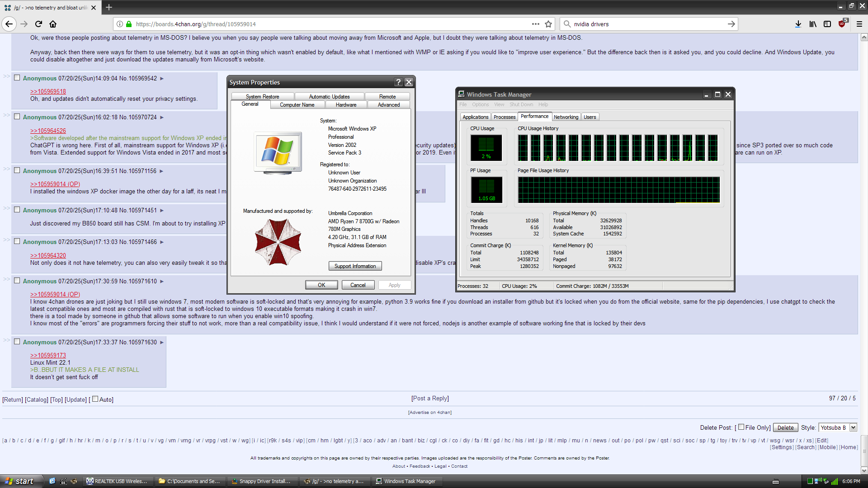Tick checkbox for post No.105971466
The height and width of the screenshot is (488, 868).
17,241
